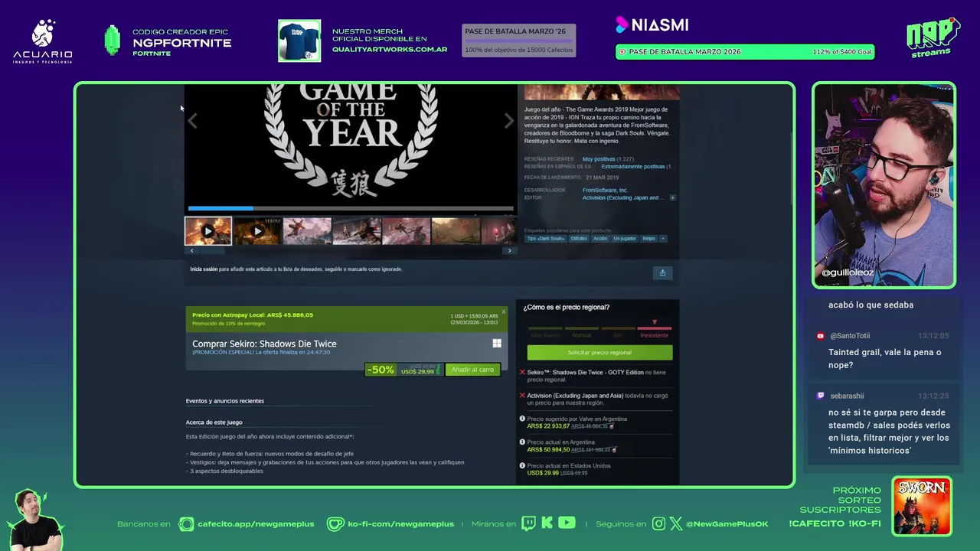This screenshot has height=551, width=980.
Task: Open the fifth screenshot thumbnail in the media strip
Action: [x=406, y=231]
